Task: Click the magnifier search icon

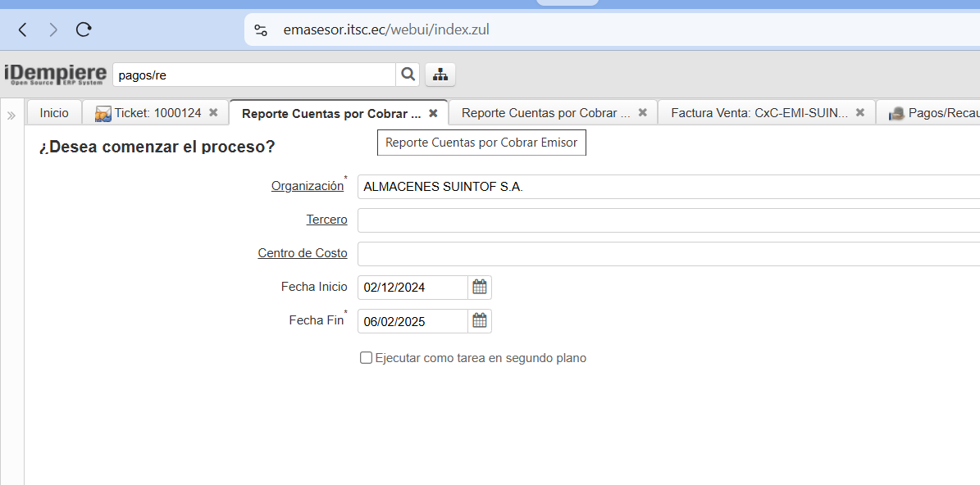Action: 408,75
